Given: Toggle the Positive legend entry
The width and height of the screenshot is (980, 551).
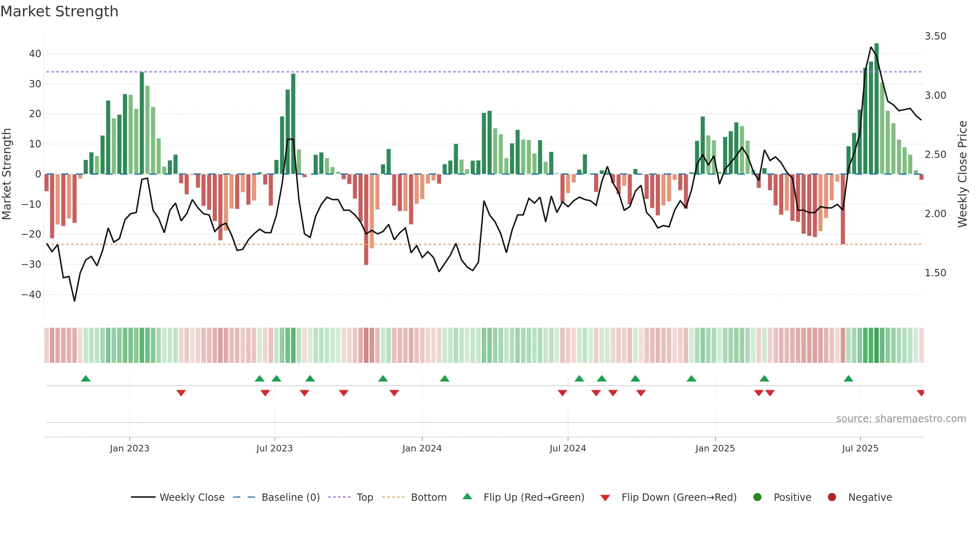Looking at the screenshot, I should tap(782, 497).
